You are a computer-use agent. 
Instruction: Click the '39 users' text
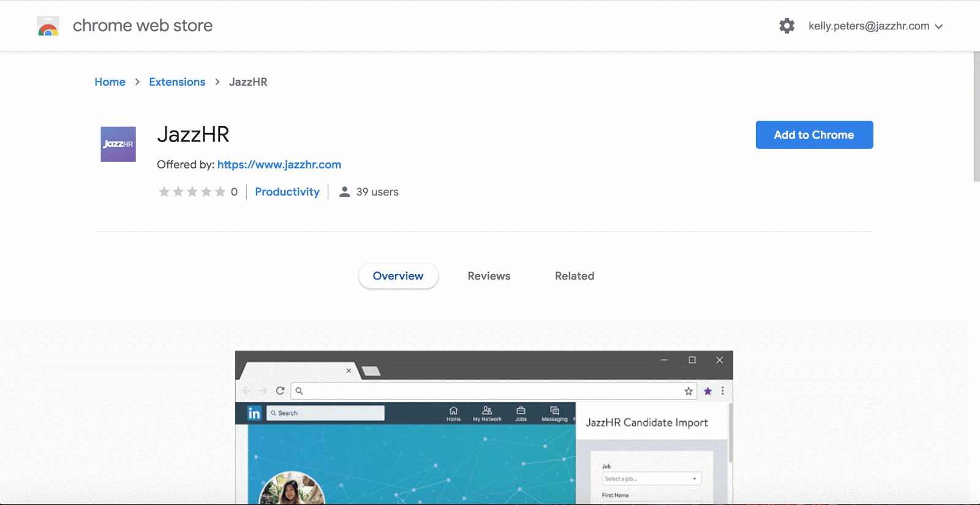[x=377, y=192]
